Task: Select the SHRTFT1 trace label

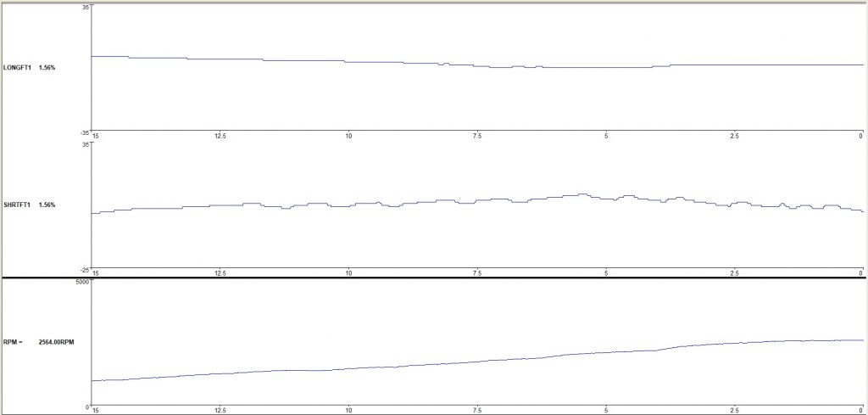Action: [x=17, y=205]
